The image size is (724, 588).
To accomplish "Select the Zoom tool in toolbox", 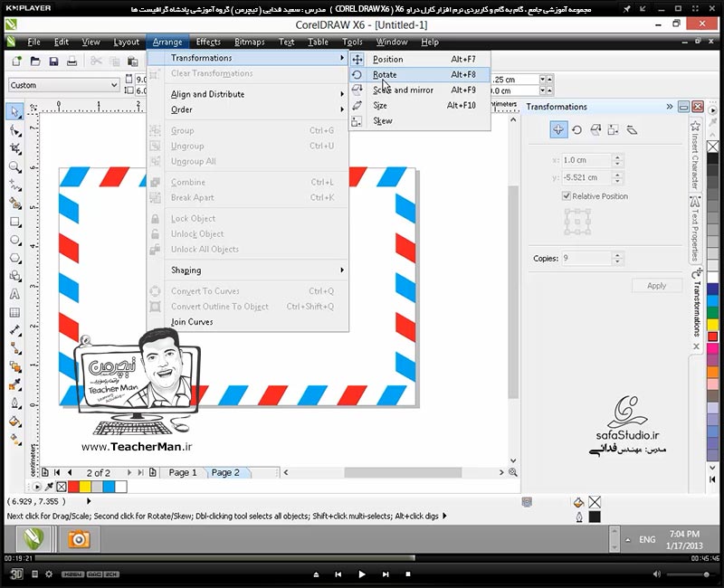I will 14,167.
